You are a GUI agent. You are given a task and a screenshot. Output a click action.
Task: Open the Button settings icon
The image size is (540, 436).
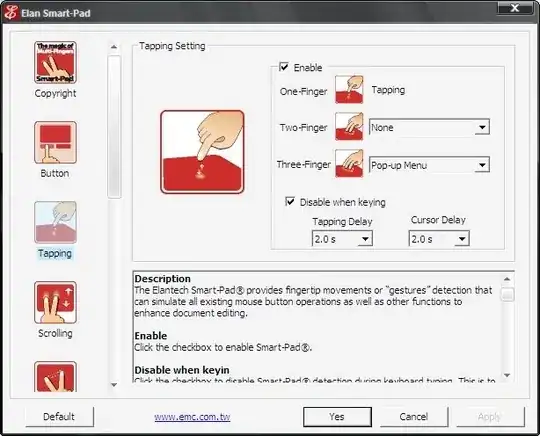point(55,142)
